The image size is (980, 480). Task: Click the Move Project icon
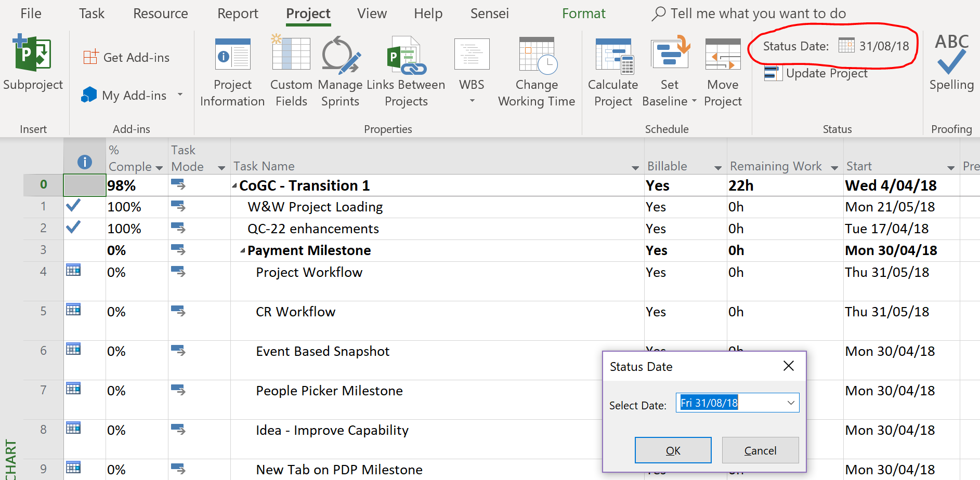click(x=723, y=55)
